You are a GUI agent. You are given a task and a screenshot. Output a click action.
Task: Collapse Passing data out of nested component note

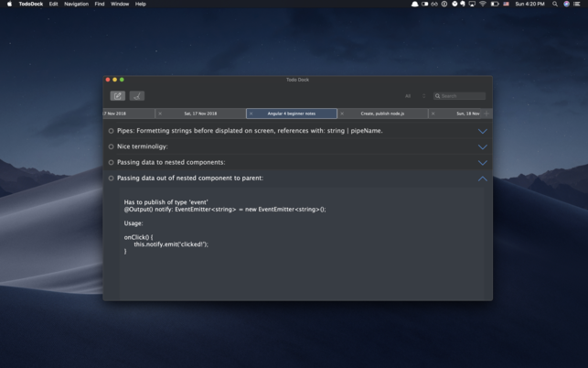[x=483, y=179]
